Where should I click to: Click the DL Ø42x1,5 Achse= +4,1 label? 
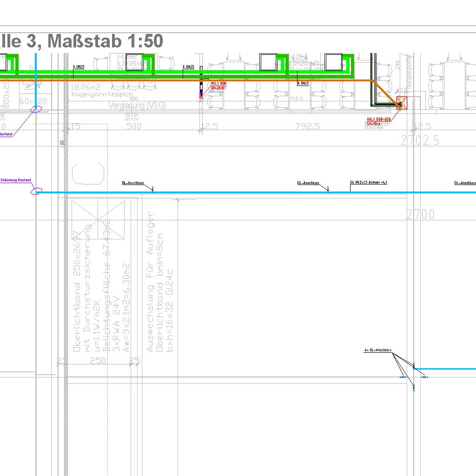point(369,183)
